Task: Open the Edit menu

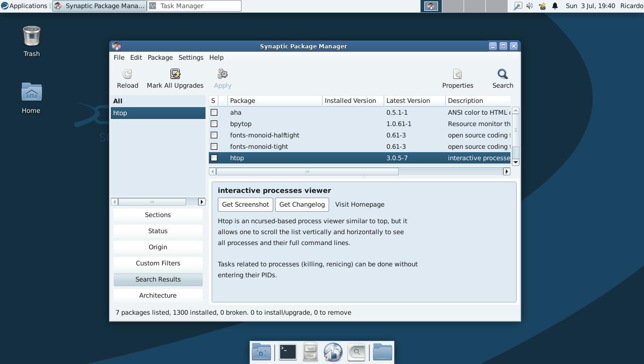Action: [x=136, y=57]
